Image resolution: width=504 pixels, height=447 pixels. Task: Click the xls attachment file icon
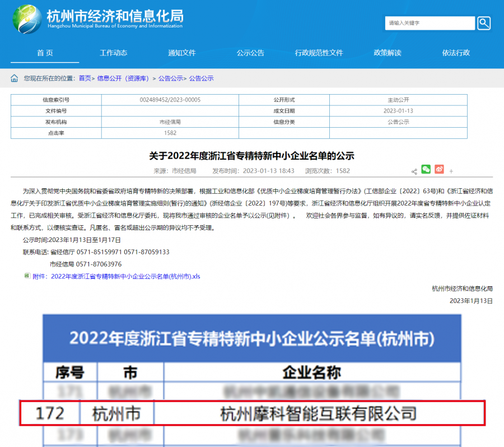pyautogui.click(x=27, y=276)
